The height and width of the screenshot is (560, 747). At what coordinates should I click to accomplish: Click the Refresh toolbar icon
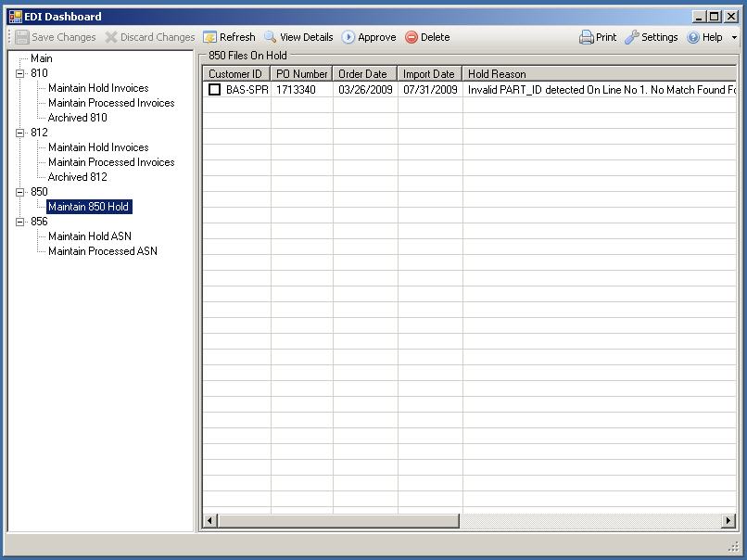coord(210,37)
